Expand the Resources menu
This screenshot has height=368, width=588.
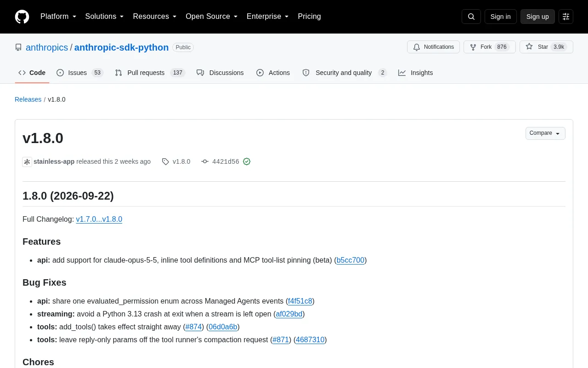coord(155,17)
